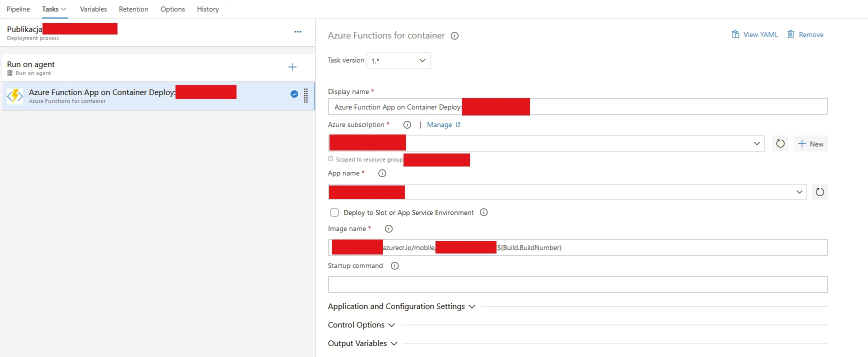Image resolution: width=868 pixels, height=357 pixels.
Task: Open the Task version dropdown
Action: coord(398,60)
